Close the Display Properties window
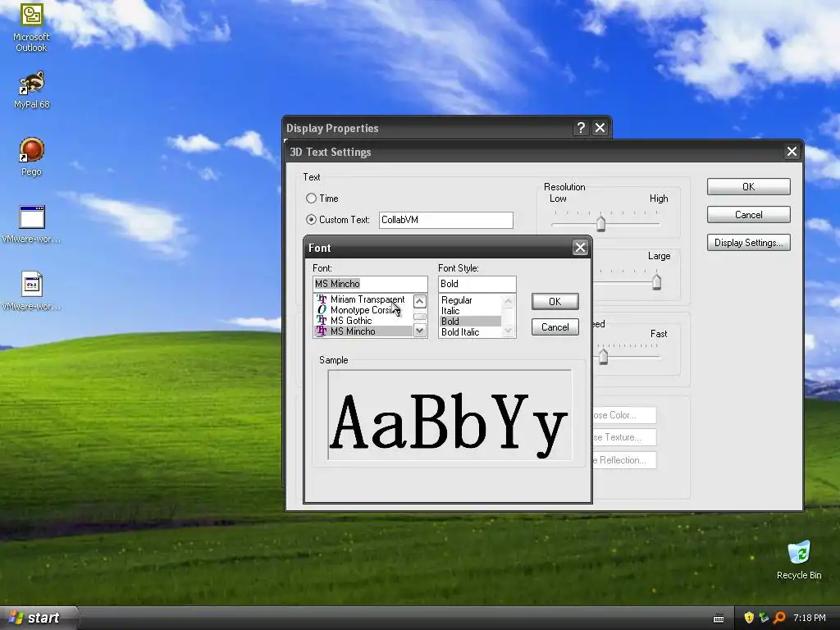Image resolution: width=840 pixels, height=630 pixels. coord(600,128)
